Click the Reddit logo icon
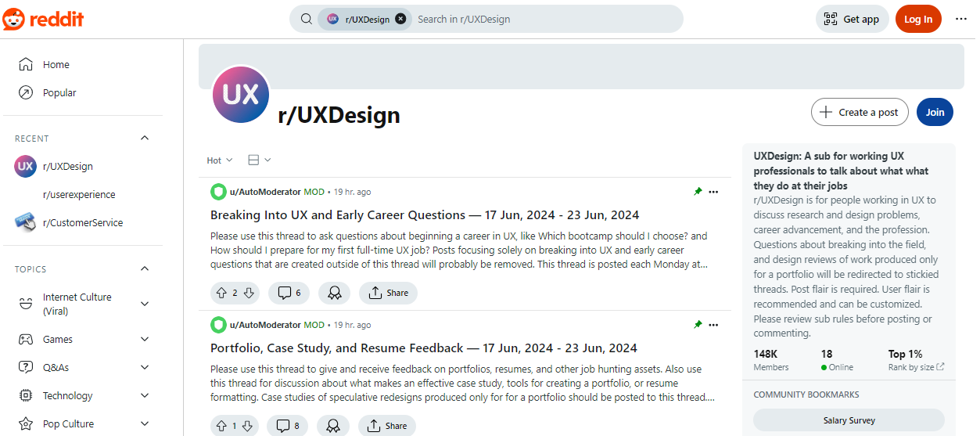This screenshot has height=436, width=980. coord(14,20)
